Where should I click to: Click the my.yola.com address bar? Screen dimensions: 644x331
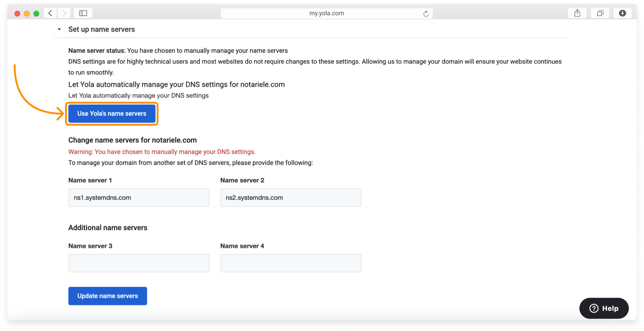tap(326, 13)
